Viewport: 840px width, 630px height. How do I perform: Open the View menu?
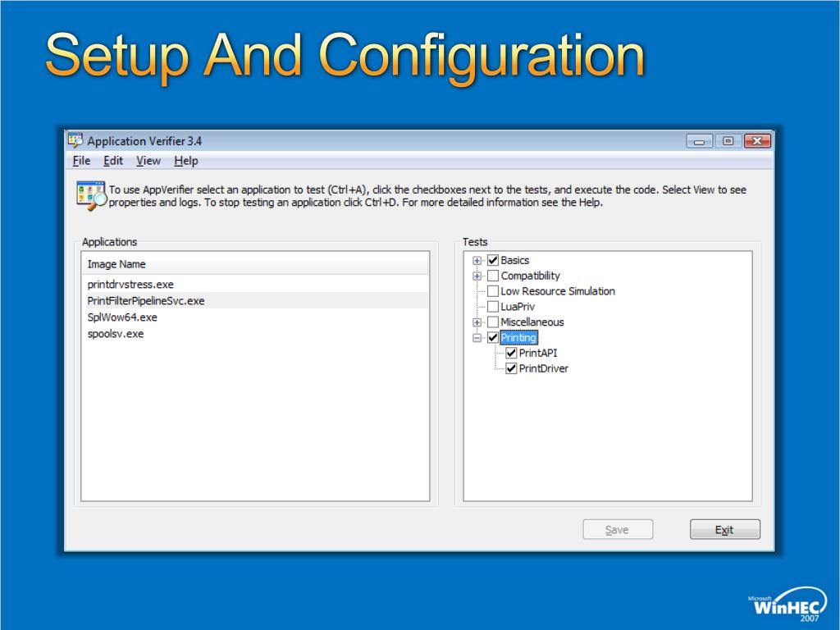[x=148, y=161]
